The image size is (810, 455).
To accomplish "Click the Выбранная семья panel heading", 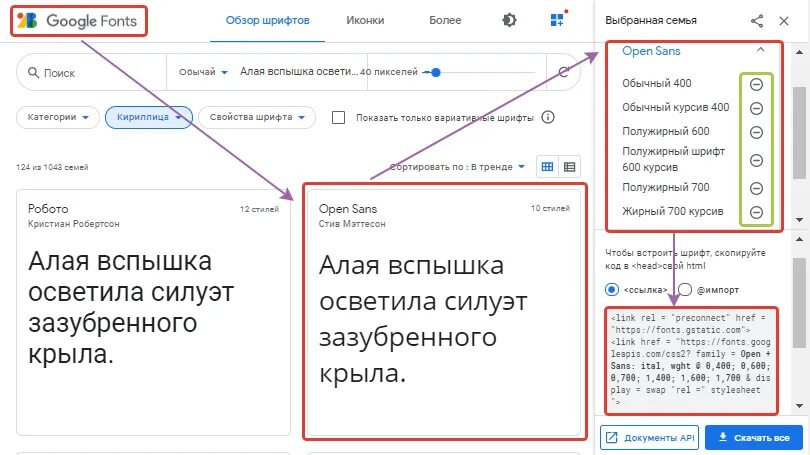I will click(651, 21).
